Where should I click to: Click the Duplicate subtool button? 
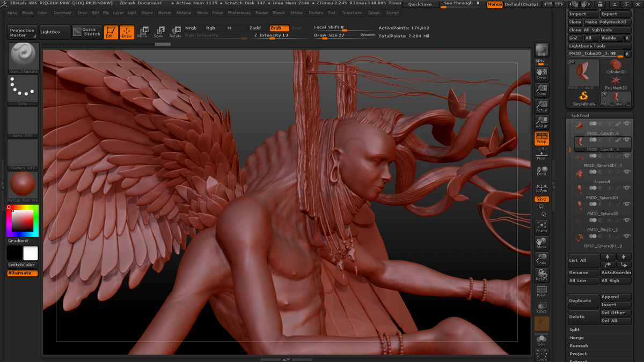[583, 300]
